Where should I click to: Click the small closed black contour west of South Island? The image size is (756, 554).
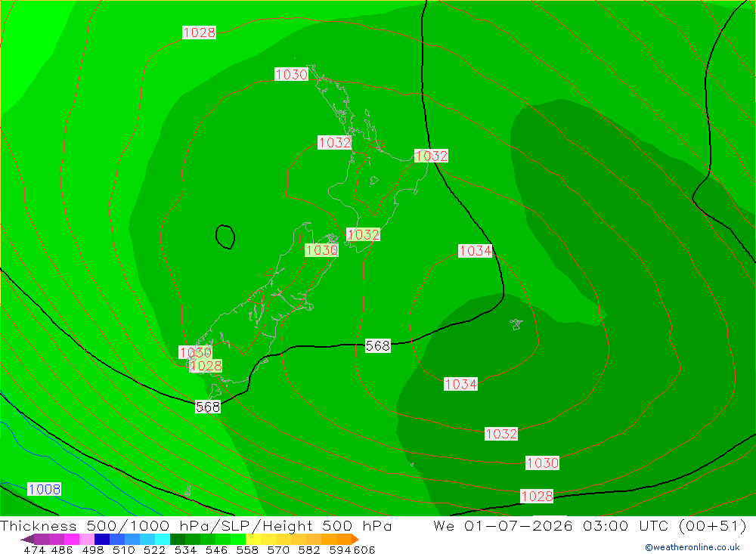pos(225,237)
